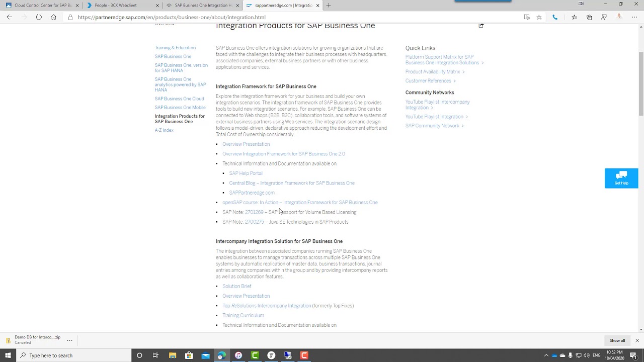
Task: Open browser Settings and more menu
Action: pos(634,17)
